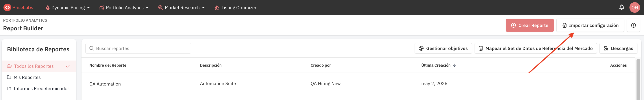The image size is (644, 100).
Task: Click the Informes Predeterminados folder icon
Action: pyautogui.click(x=9, y=88)
